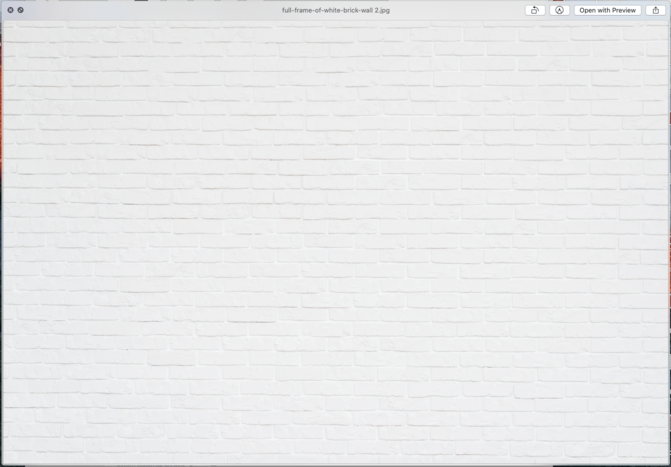This screenshot has width=671, height=467.
Task: Click the white brick wall image
Action: [335, 240]
